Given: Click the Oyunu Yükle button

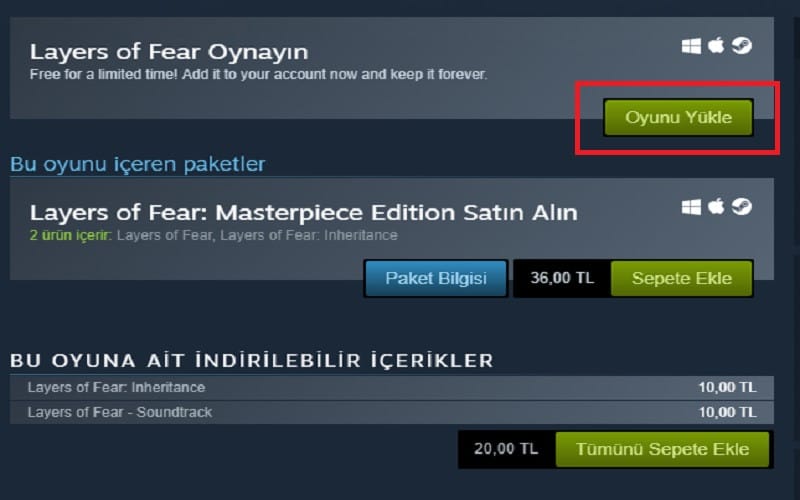Looking at the screenshot, I should tap(678, 117).
